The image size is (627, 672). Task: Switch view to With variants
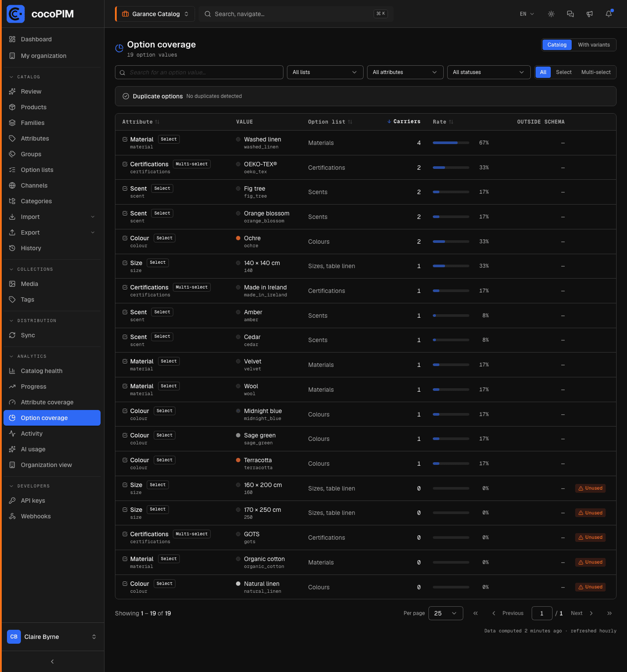click(x=594, y=45)
